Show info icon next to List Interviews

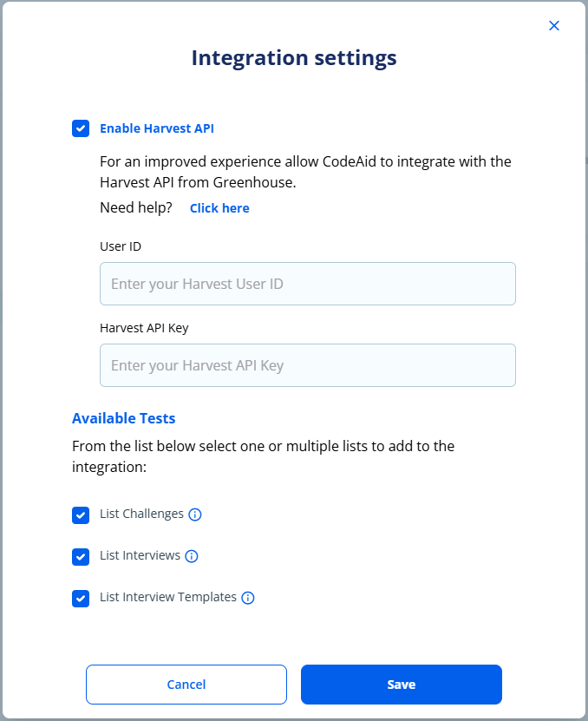[192, 556]
